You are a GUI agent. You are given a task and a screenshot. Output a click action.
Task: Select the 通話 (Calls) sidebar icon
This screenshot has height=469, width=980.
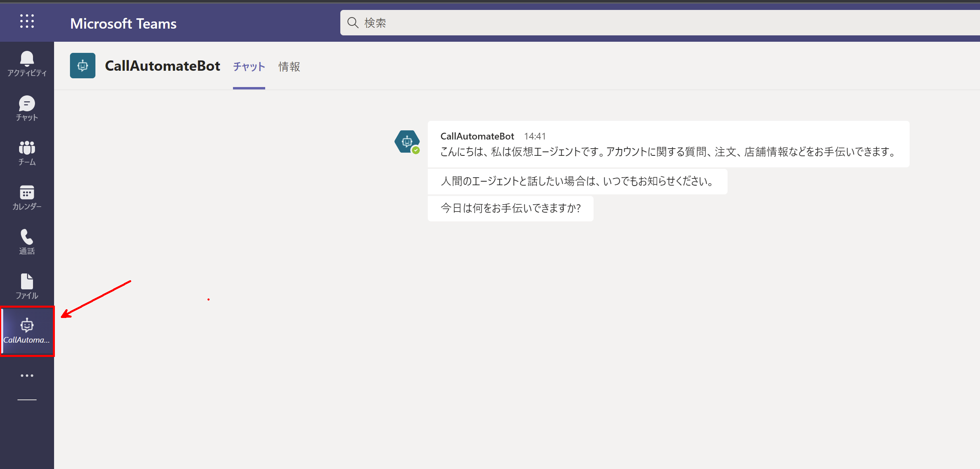point(26,242)
